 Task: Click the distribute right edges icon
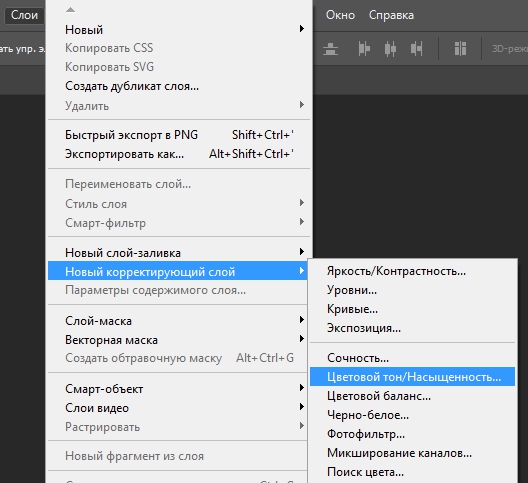[x=417, y=49]
